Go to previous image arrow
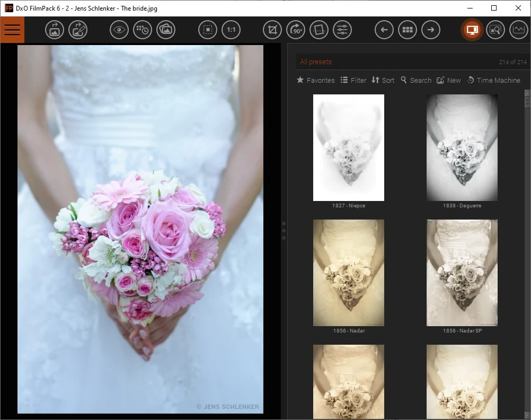This screenshot has width=531, height=420. [x=384, y=30]
